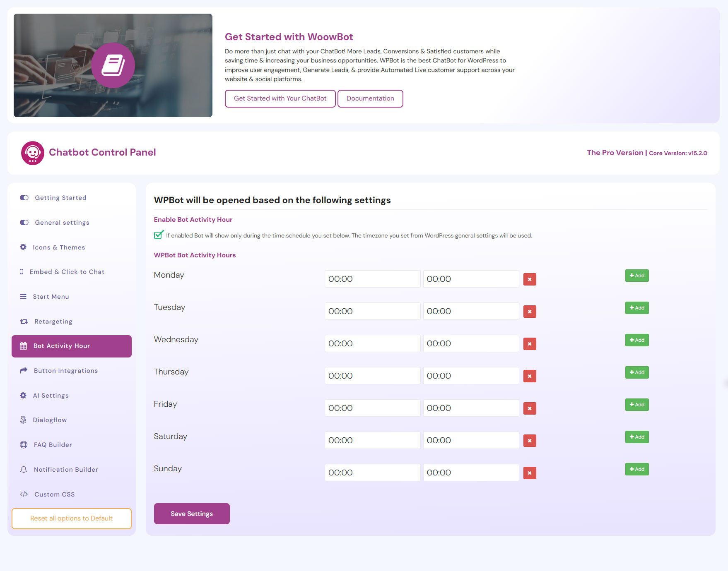Screen dimensions: 728x571
Task: Toggle Enable Bot Activity Hour checkbox
Action: point(158,235)
